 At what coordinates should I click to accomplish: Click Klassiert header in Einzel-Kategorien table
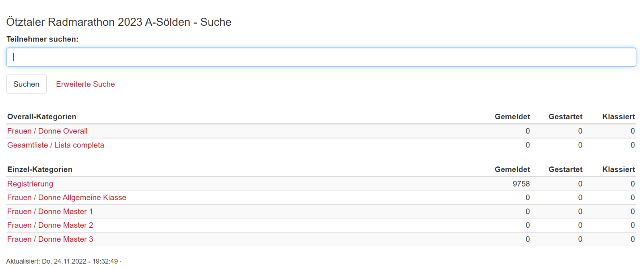pyautogui.click(x=618, y=170)
